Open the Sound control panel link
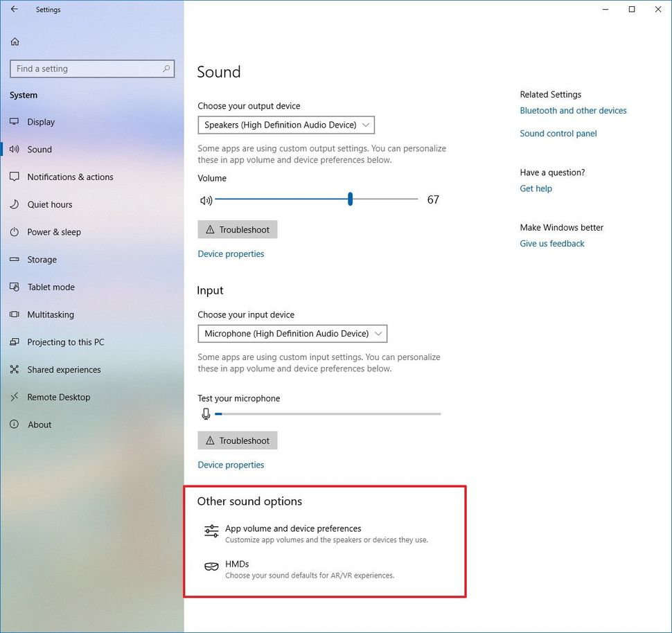Image resolution: width=672 pixels, height=633 pixels. 558,133
